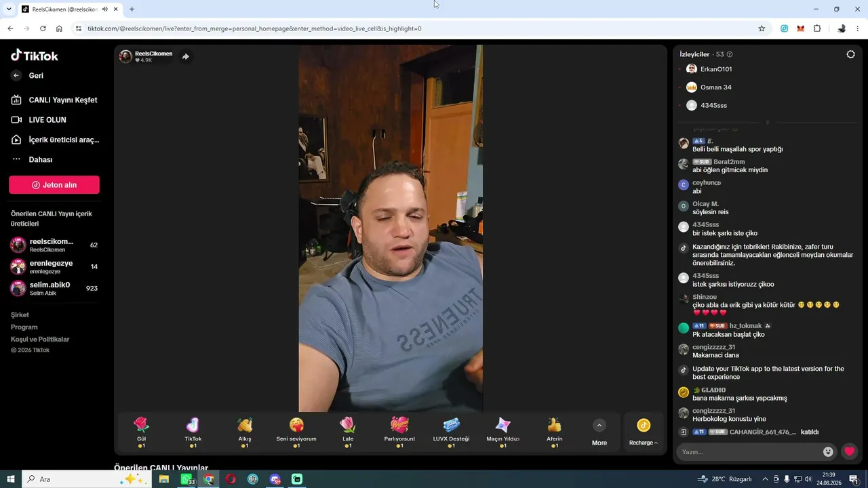Viewport: 868px width, 488px height.
Task: Open the browser Extensions puzzle icon
Action: point(817,28)
